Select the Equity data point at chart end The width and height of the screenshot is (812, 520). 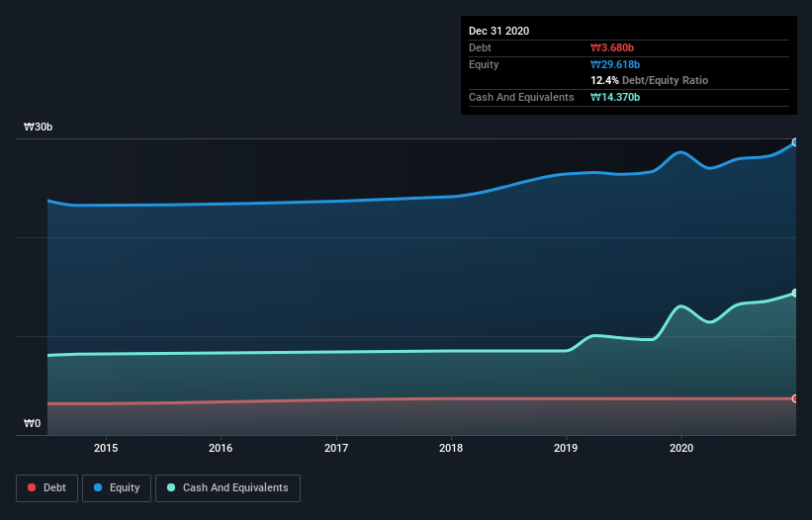coord(795,142)
